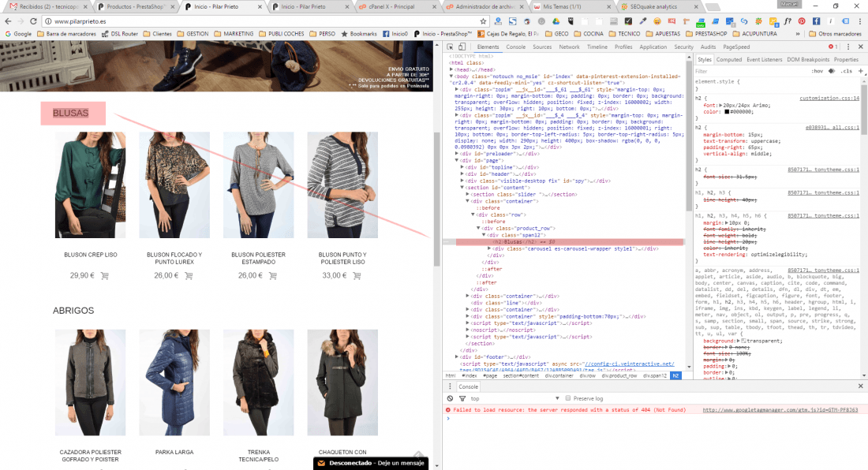Reload the page with the refresh icon
The image size is (868, 470).
tap(33, 21)
